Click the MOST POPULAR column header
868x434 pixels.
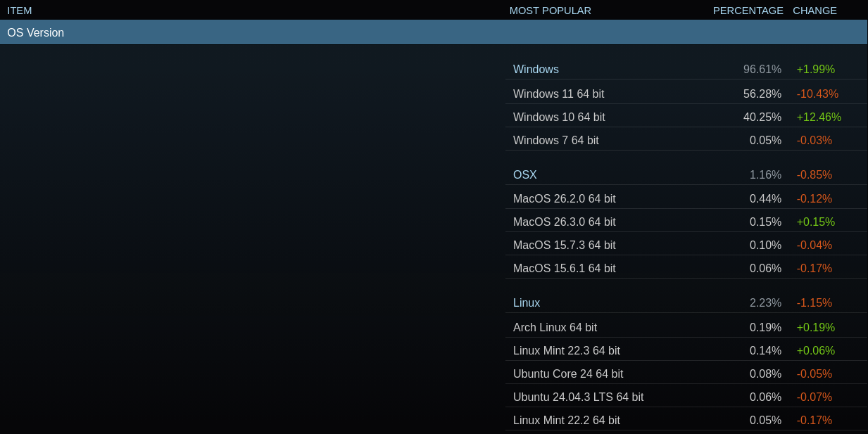tap(550, 10)
